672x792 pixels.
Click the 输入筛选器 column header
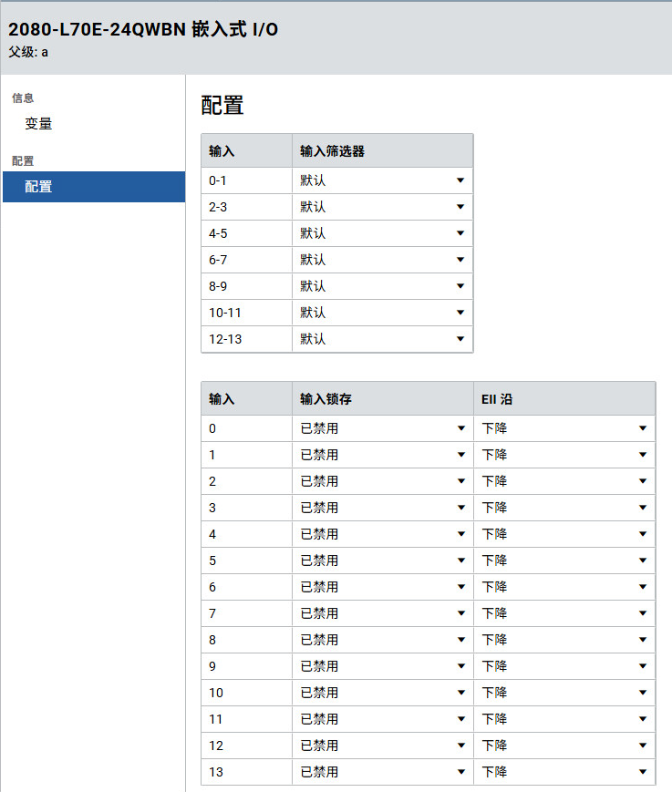pos(382,151)
